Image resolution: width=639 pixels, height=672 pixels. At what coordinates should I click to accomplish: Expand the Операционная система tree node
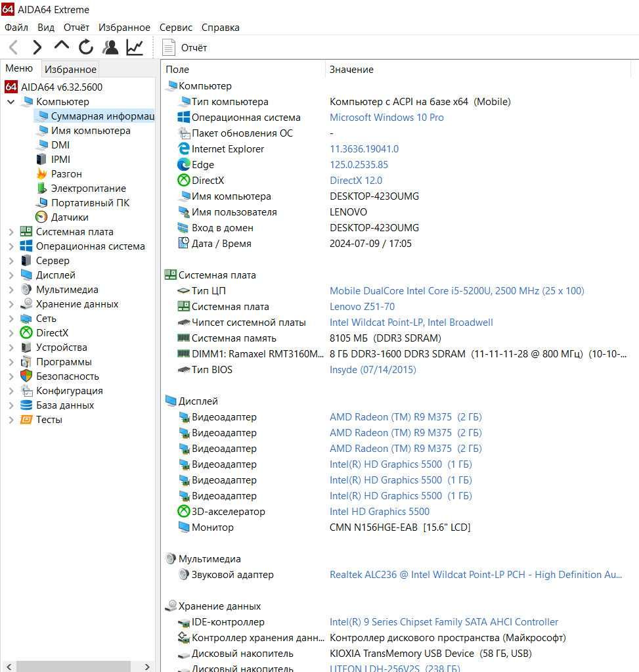click(x=11, y=246)
